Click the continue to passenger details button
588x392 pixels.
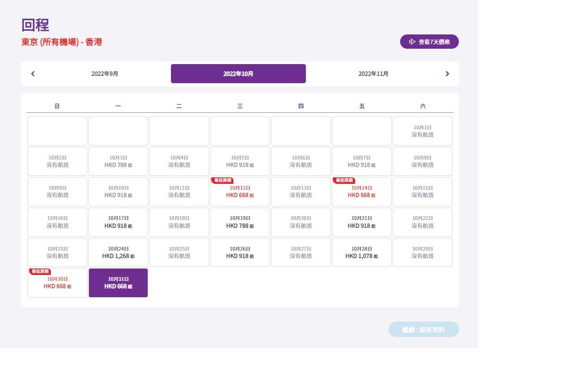tap(423, 329)
